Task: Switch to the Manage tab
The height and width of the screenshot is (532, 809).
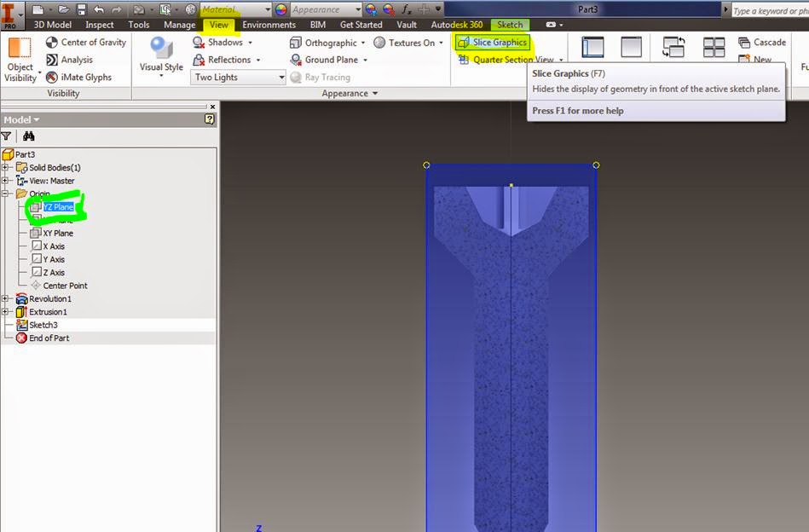Action: (x=180, y=25)
